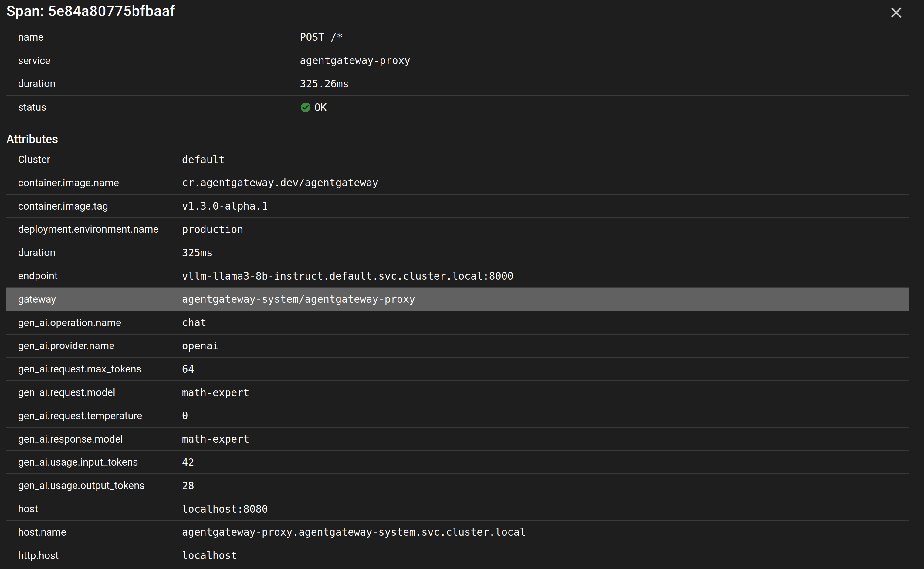This screenshot has height=569, width=924.
Task: Select the Cluster value default
Action: [x=203, y=160]
